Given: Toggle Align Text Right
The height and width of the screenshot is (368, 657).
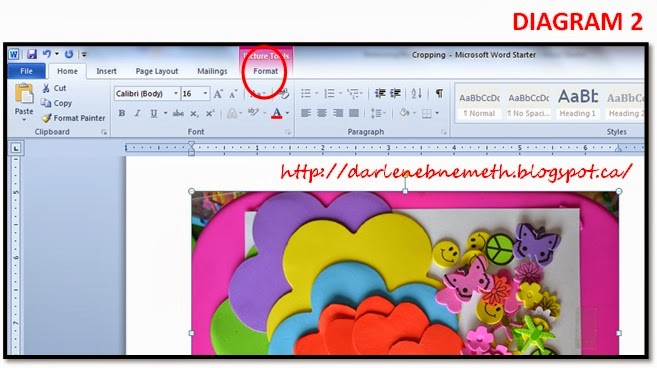Looking at the screenshot, I should [338, 113].
